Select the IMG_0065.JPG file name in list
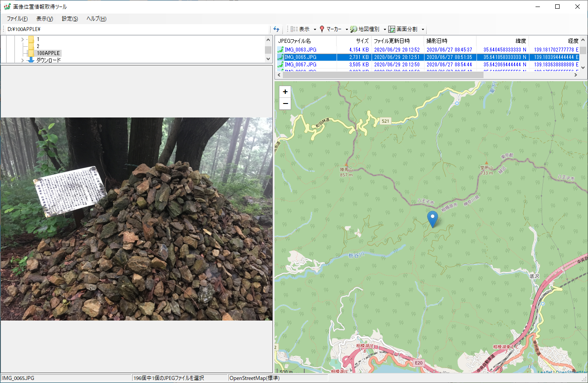This screenshot has width=588, height=383. (x=300, y=57)
